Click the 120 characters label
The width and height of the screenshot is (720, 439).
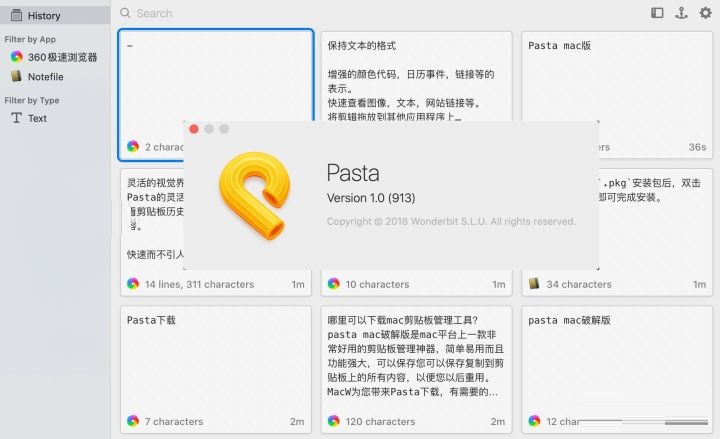[380, 421]
